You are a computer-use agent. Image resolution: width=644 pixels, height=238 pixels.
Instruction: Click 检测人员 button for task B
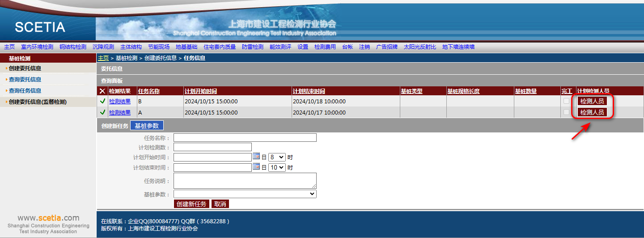592,101
